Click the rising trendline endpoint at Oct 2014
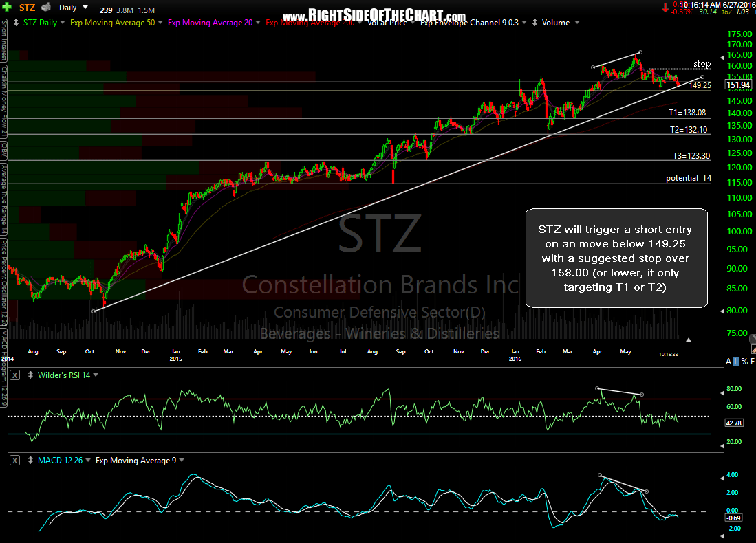 coord(94,311)
